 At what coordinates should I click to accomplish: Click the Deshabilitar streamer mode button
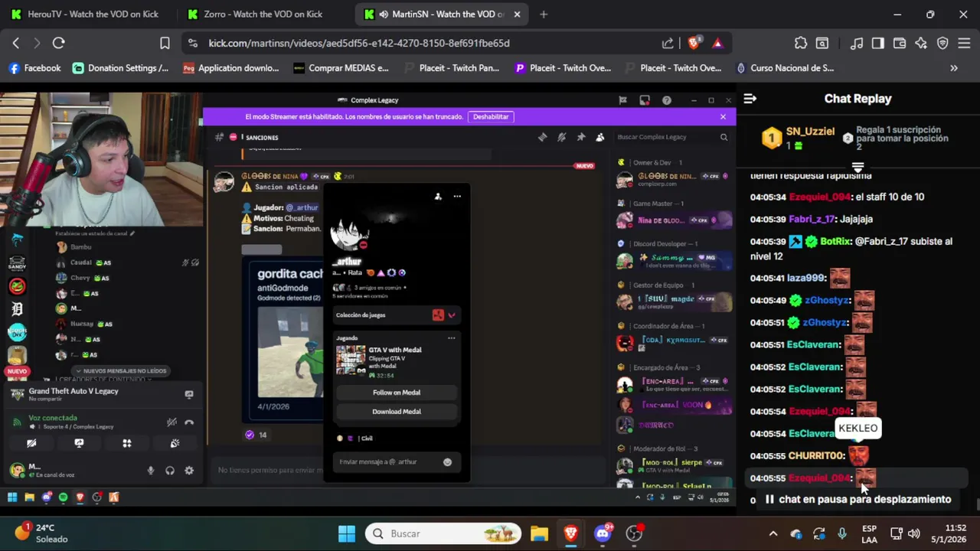[x=491, y=117]
